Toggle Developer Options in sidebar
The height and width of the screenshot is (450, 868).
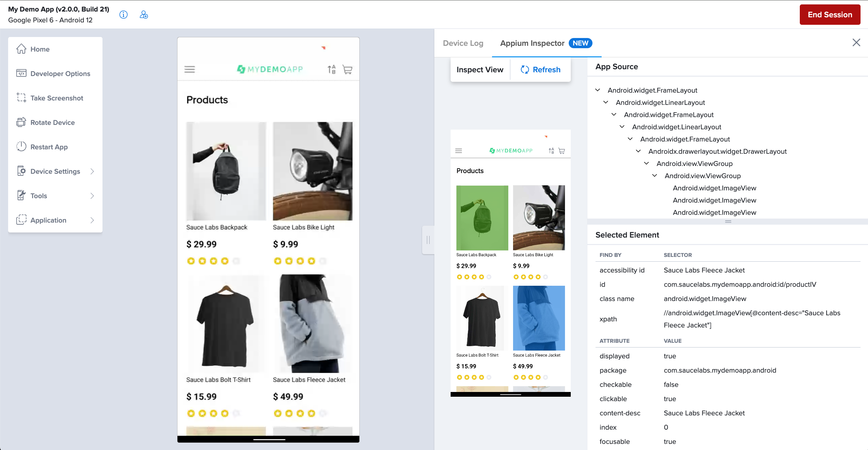tap(60, 73)
